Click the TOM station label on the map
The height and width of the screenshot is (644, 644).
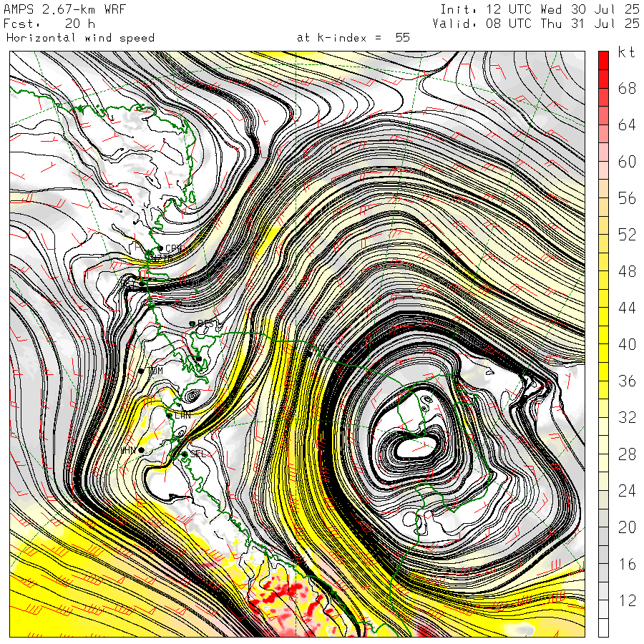tap(155, 371)
